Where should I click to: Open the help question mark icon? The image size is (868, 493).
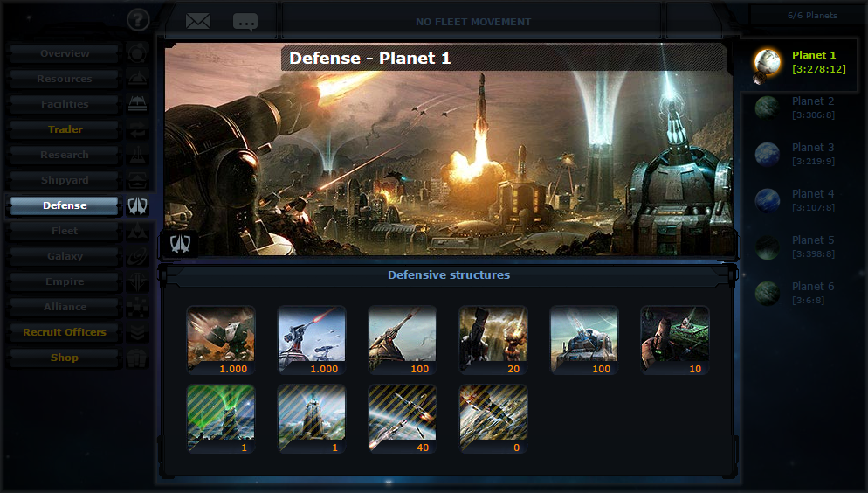[x=138, y=20]
